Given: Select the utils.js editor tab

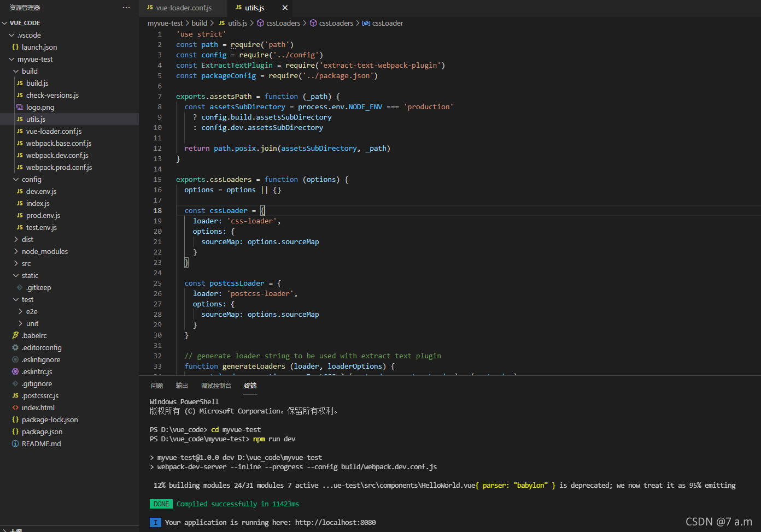Looking at the screenshot, I should pos(255,8).
